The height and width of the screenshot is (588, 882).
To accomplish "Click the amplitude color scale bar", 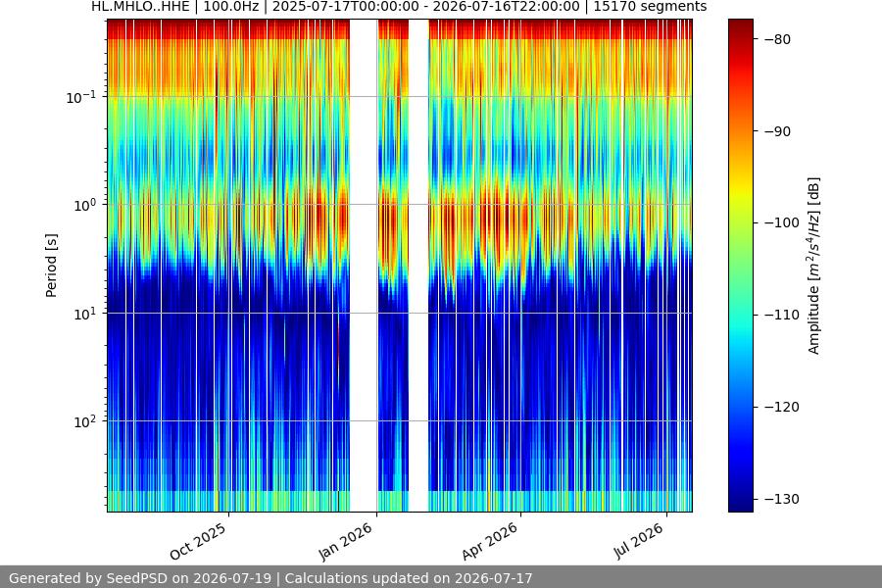I will [740, 266].
